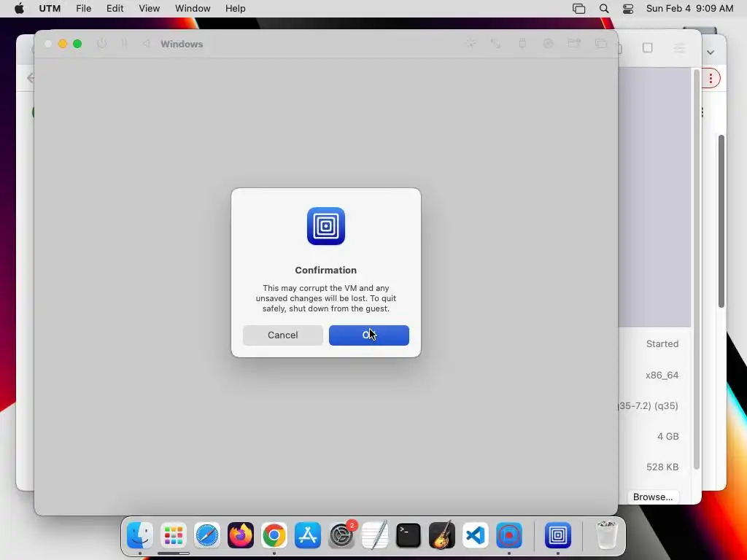Click the date and time clock
747x560 pixels.
coord(689,9)
